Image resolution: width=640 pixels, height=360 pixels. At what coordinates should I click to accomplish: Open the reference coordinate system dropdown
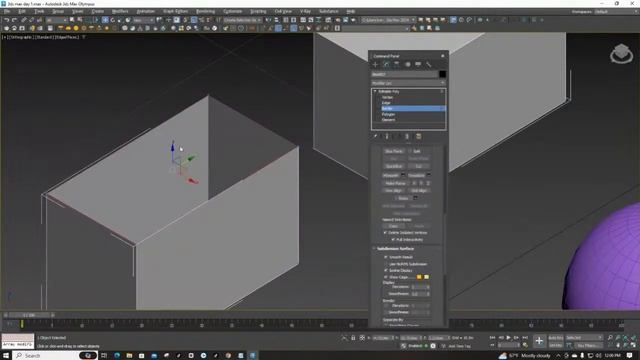pos(143,20)
